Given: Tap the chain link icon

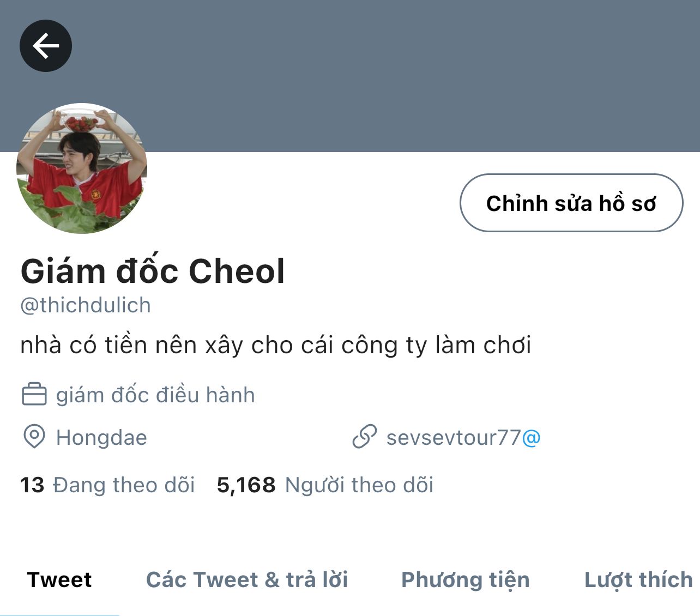Looking at the screenshot, I should coord(364,437).
